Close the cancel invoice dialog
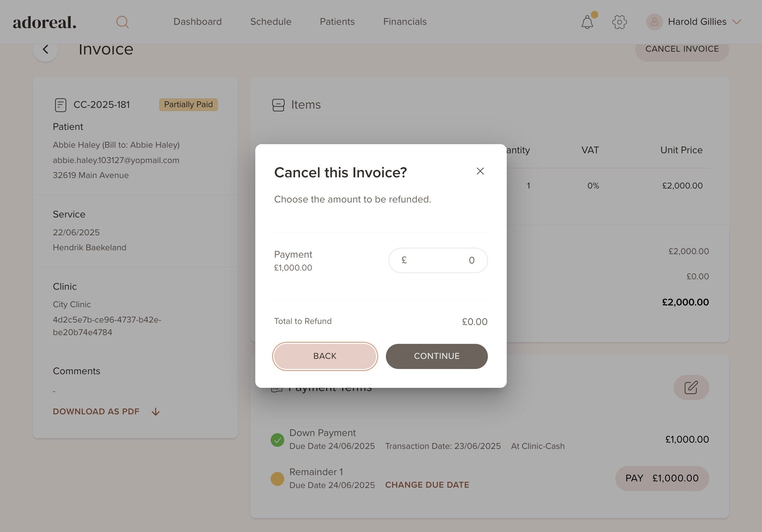Screen dimensions: 762x532 [x=480, y=171]
